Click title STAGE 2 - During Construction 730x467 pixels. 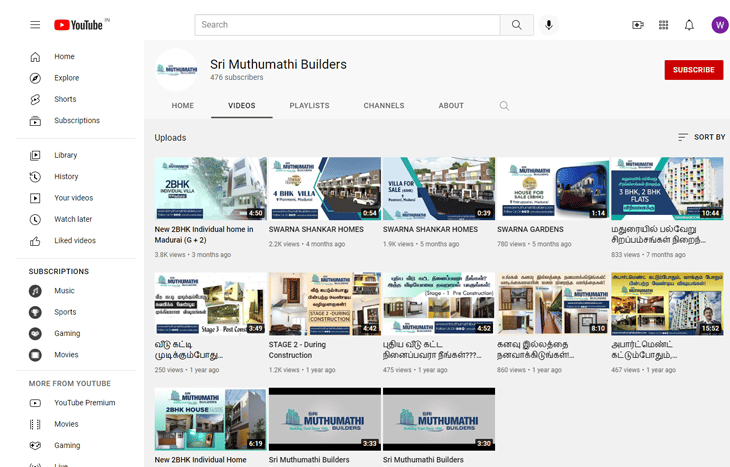(297, 350)
